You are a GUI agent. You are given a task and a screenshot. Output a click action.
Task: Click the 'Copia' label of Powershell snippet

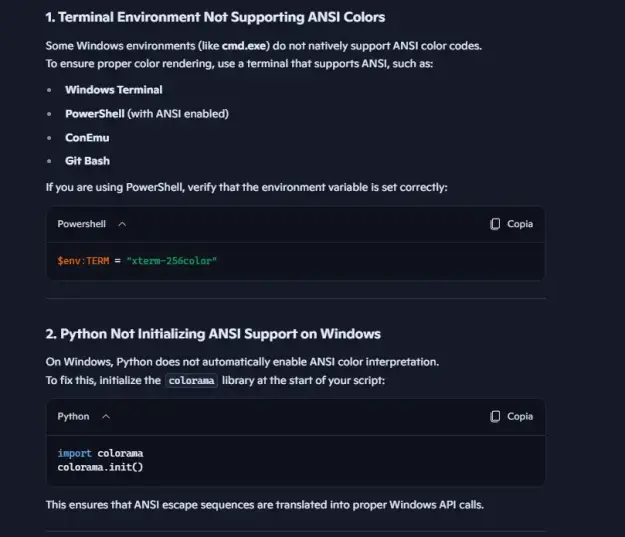tap(520, 224)
